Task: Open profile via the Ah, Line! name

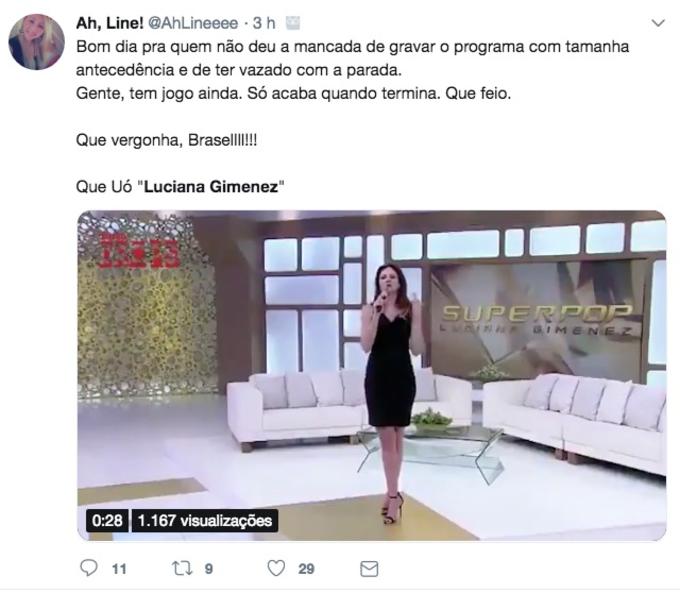Action: click(x=110, y=23)
